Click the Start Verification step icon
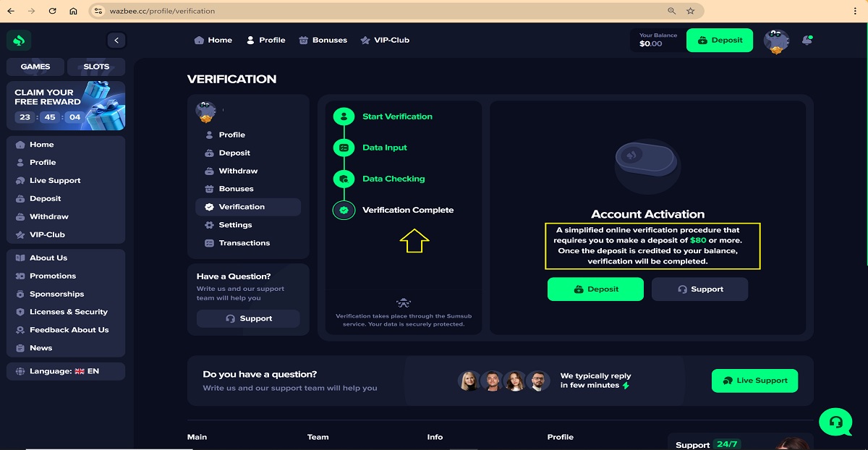The height and width of the screenshot is (450, 868). tap(344, 116)
